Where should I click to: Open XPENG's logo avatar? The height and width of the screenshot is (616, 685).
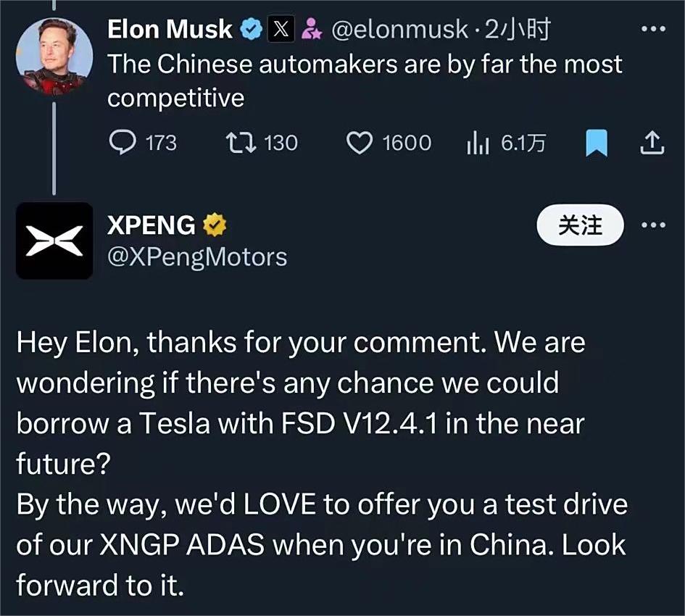pyautogui.click(x=54, y=241)
